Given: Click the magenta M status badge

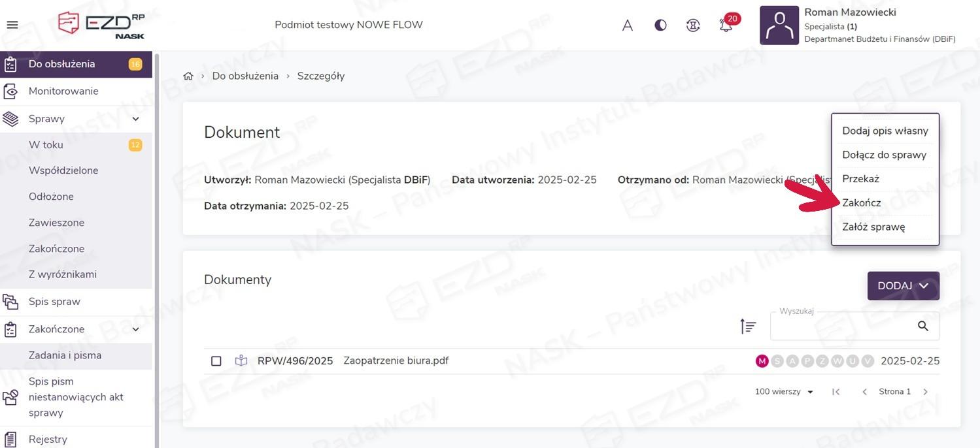Looking at the screenshot, I should 762,361.
